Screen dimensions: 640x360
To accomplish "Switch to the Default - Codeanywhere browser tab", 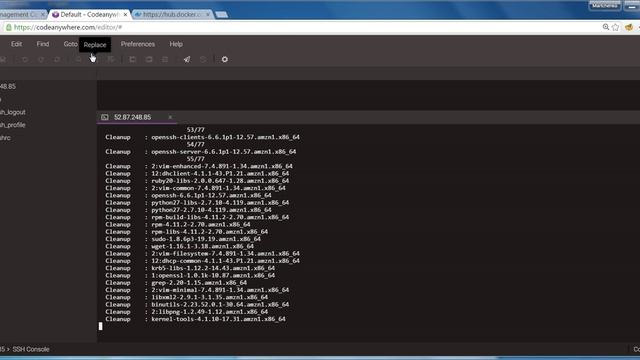I will 90,14.
